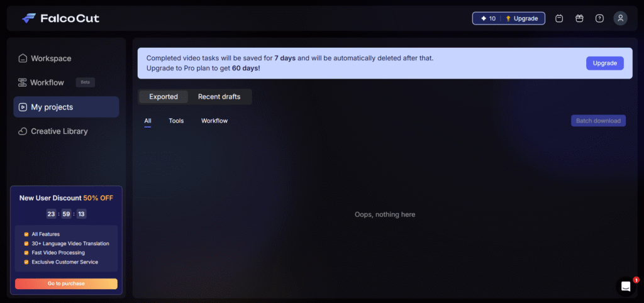The height and width of the screenshot is (303, 644).
Task: Switch to the Exported tab
Action: (x=164, y=97)
